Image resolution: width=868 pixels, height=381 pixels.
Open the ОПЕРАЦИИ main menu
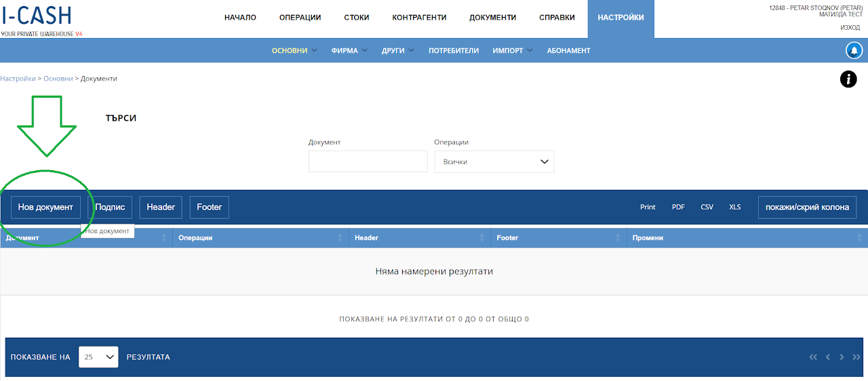[x=300, y=18]
